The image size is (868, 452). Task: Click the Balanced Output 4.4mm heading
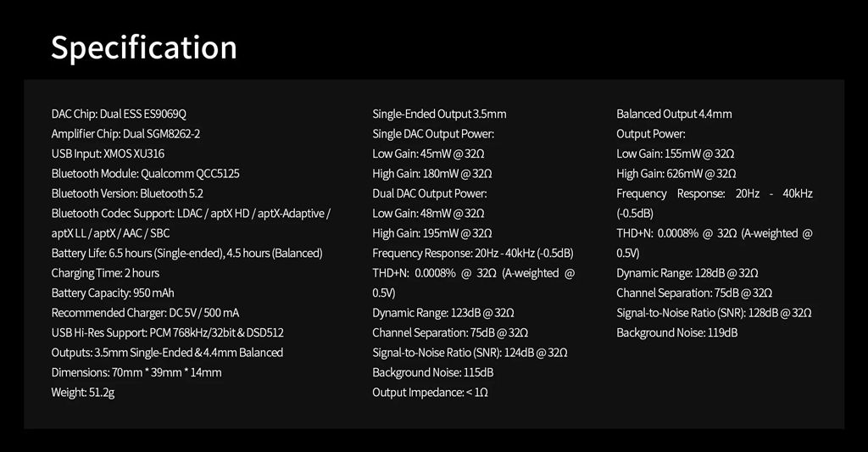tap(674, 114)
